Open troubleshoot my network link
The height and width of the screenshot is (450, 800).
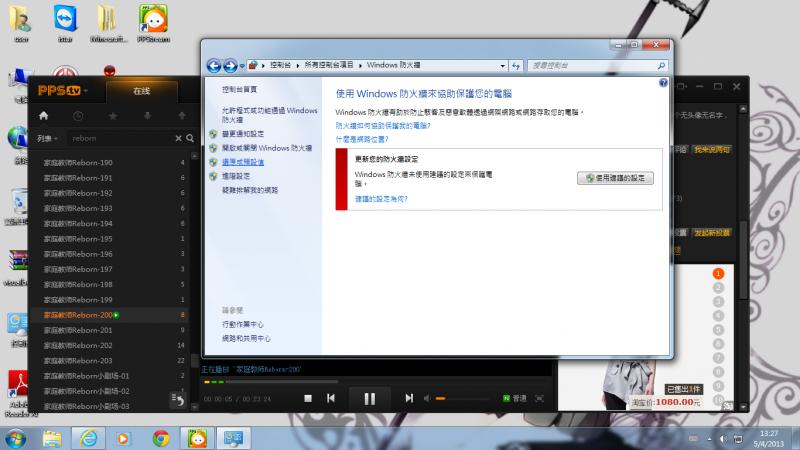point(250,190)
